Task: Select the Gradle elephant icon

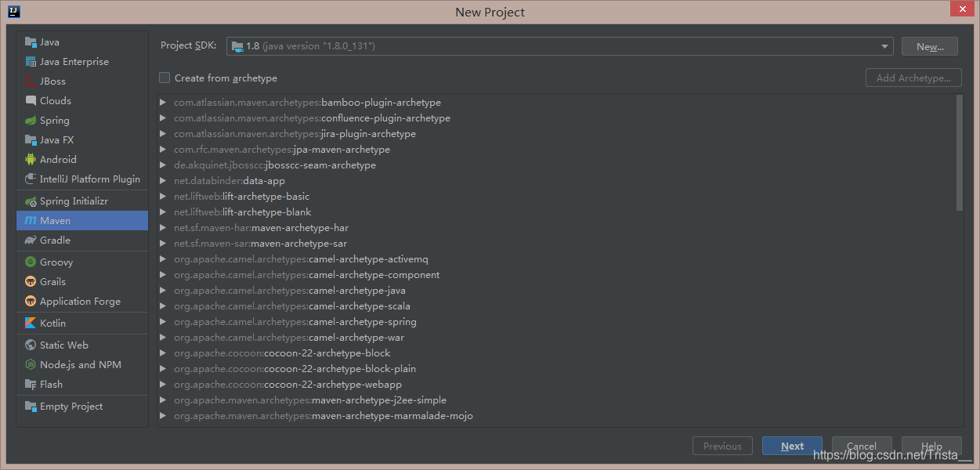Action: (x=31, y=240)
